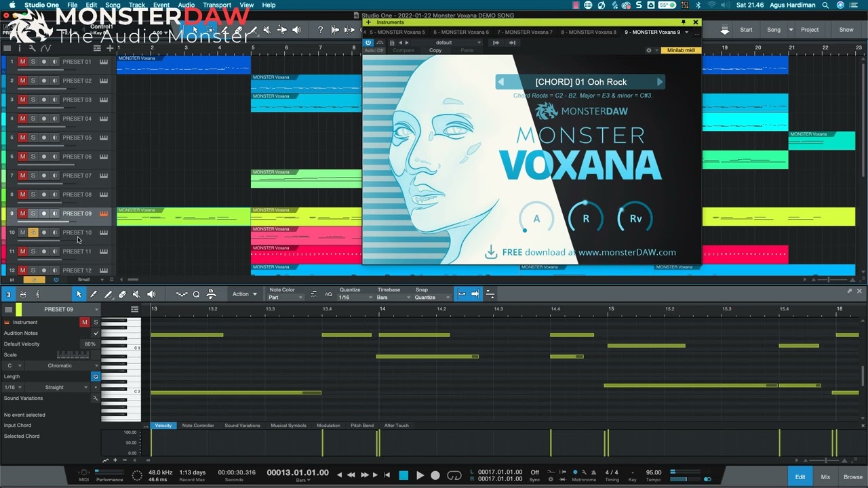
Task: Pin the Instruments window
Action: (x=684, y=22)
